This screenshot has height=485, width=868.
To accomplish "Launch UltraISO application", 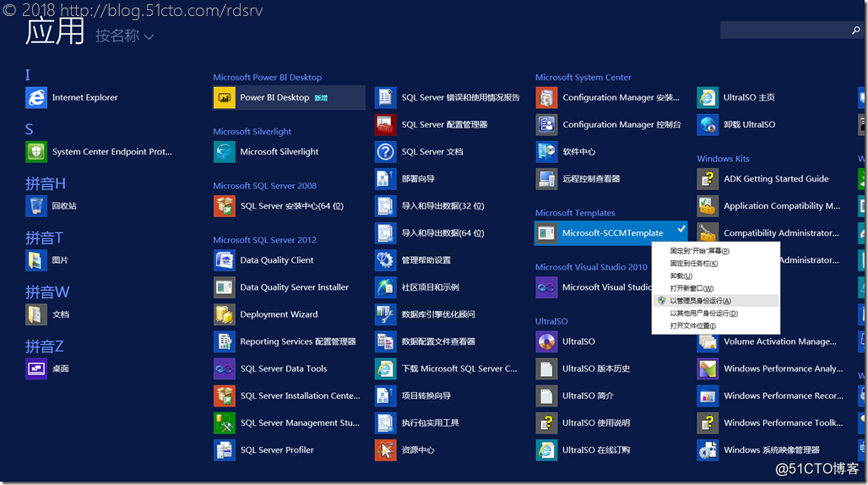I will [566, 341].
